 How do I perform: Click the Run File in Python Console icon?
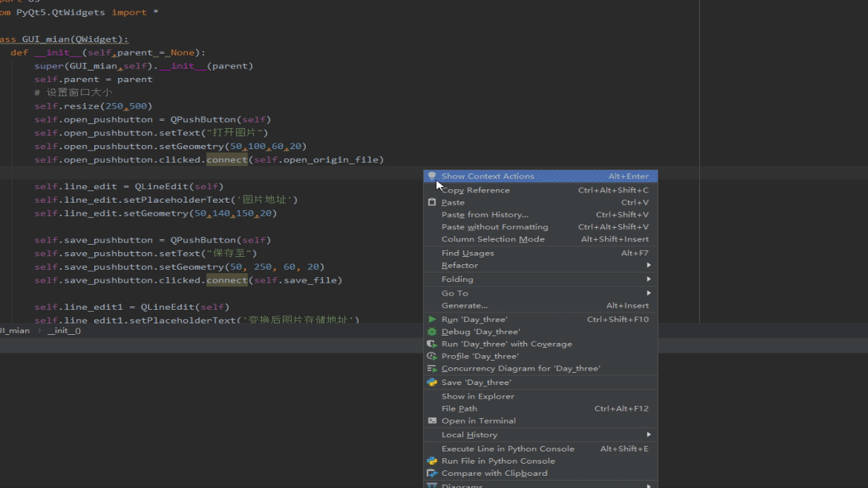tap(432, 461)
